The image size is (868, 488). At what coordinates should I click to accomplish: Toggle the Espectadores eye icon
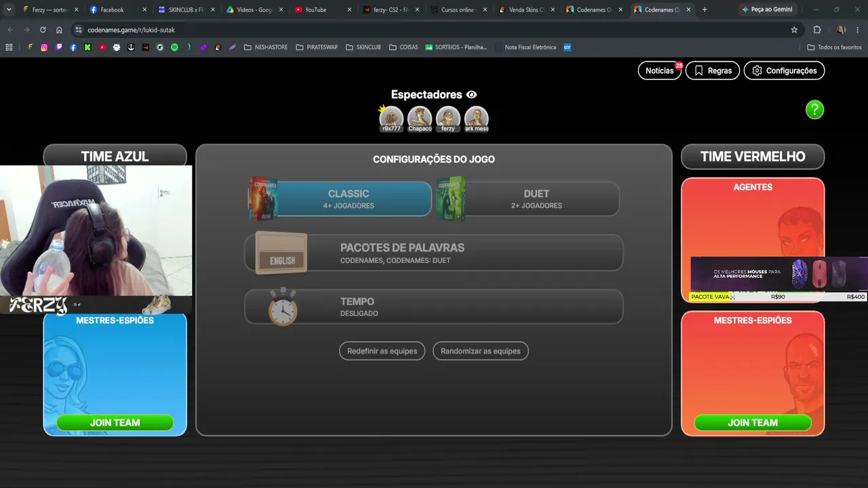point(471,95)
